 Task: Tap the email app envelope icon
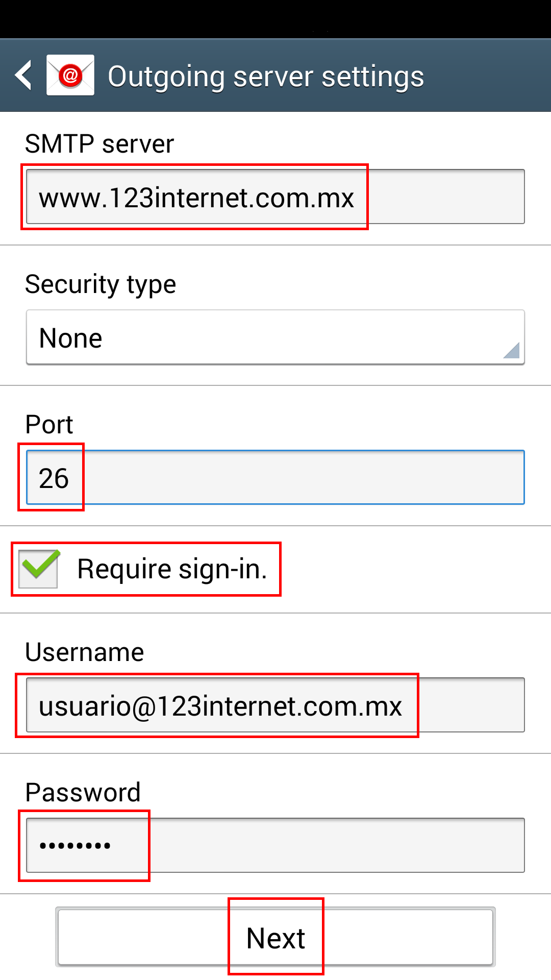[x=70, y=75]
